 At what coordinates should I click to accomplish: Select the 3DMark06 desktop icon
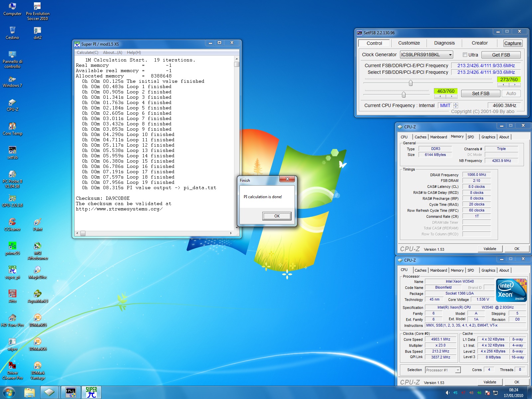tap(38, 344)
